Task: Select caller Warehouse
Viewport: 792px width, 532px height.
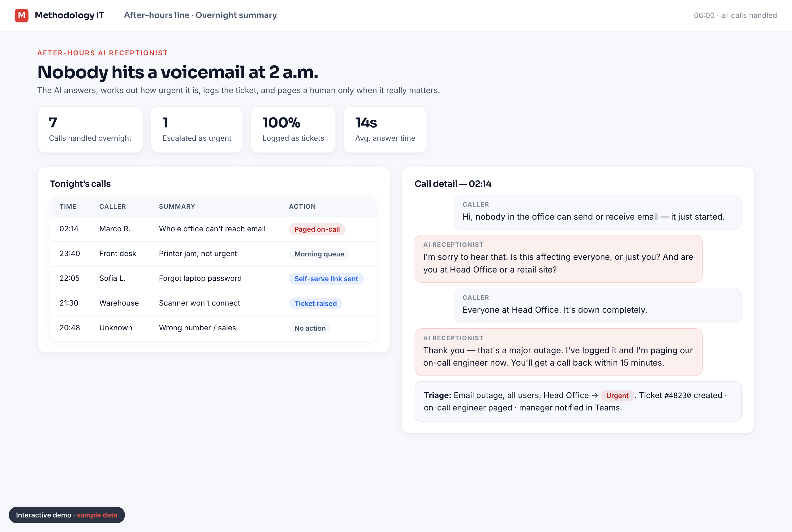Action: [119, 303]
